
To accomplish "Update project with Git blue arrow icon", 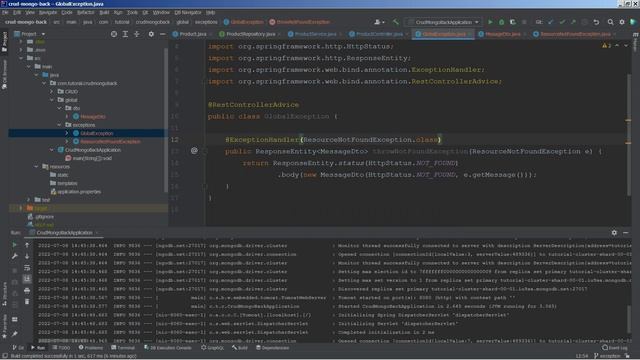I will 551,22.
